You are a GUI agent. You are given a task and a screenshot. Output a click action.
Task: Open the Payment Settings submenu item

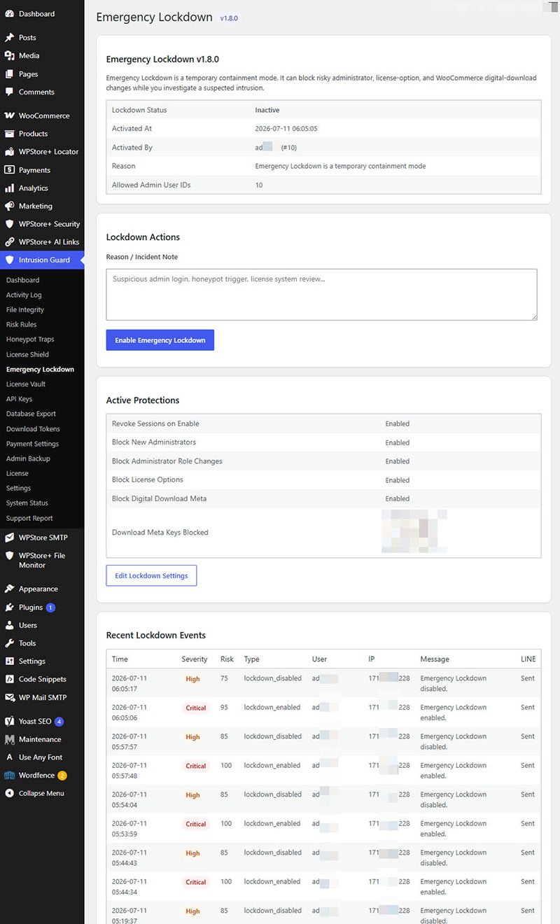[x=32, y=444]
